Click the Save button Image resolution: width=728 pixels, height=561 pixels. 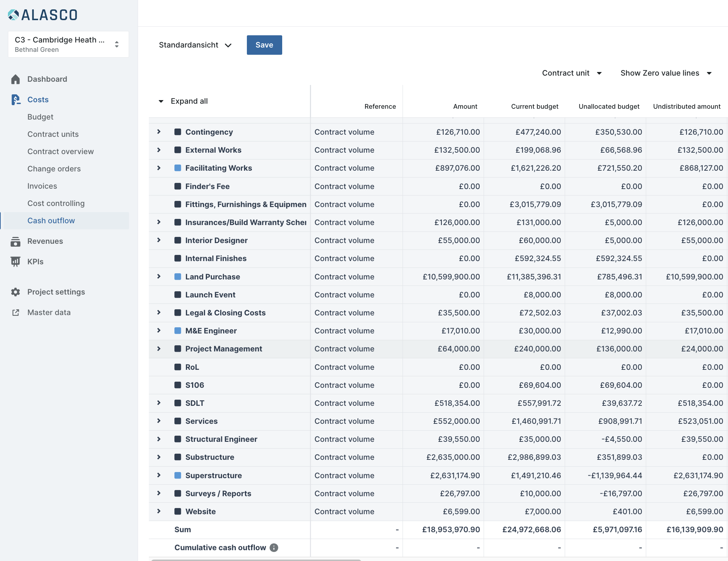click(264, 45)
